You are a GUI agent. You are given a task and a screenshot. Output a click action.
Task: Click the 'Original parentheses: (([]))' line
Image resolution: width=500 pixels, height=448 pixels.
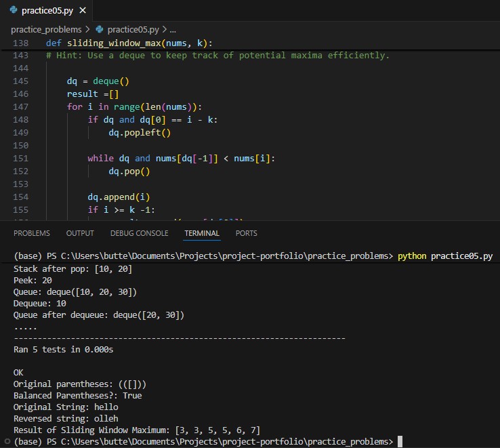tap(80, 384)
